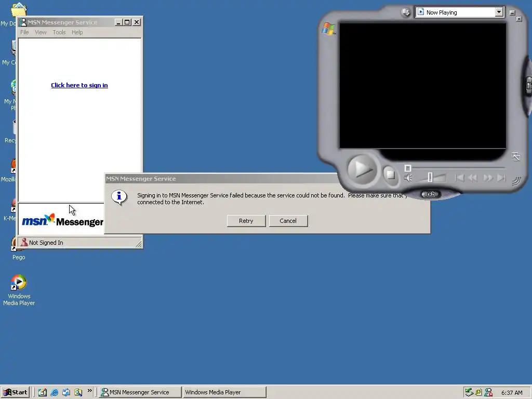Click the first Quick Launch icon with a pencil
Screen dimensions: 532x399
pos(43,392)
